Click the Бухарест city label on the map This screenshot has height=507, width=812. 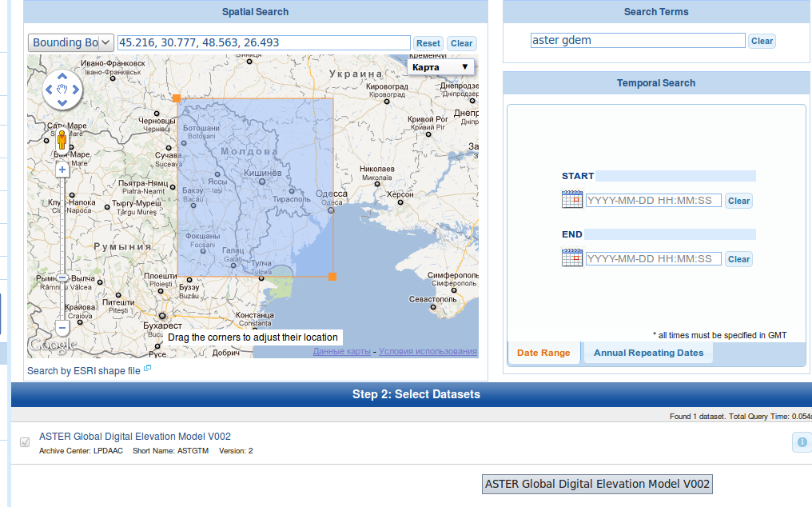(x=162, y=325)
